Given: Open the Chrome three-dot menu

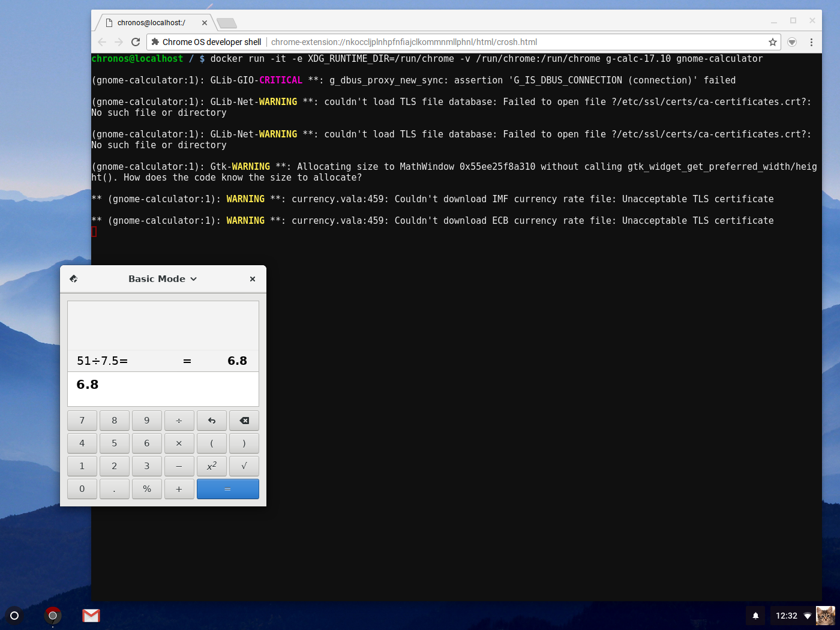Looking at the screenshot, I should coord(811,42).
